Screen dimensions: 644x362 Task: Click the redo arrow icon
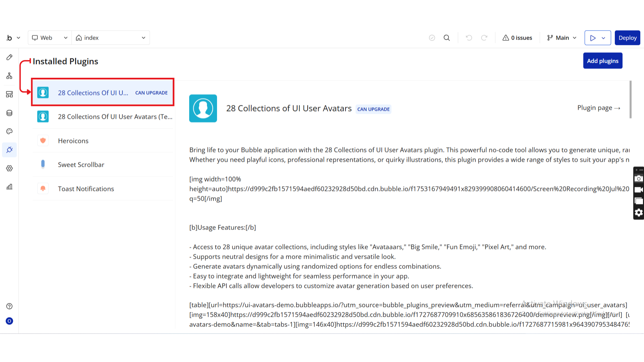click(484, 38)
